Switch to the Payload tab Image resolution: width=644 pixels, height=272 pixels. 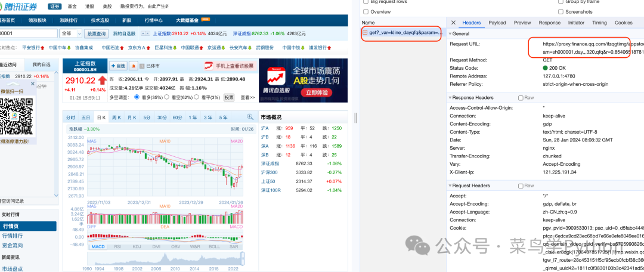tap(497, 23)
